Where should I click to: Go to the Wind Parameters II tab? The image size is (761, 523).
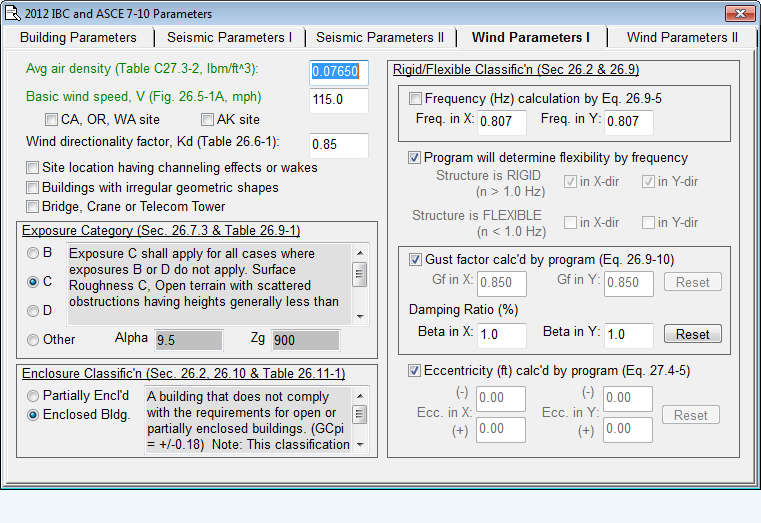(682, 37)
